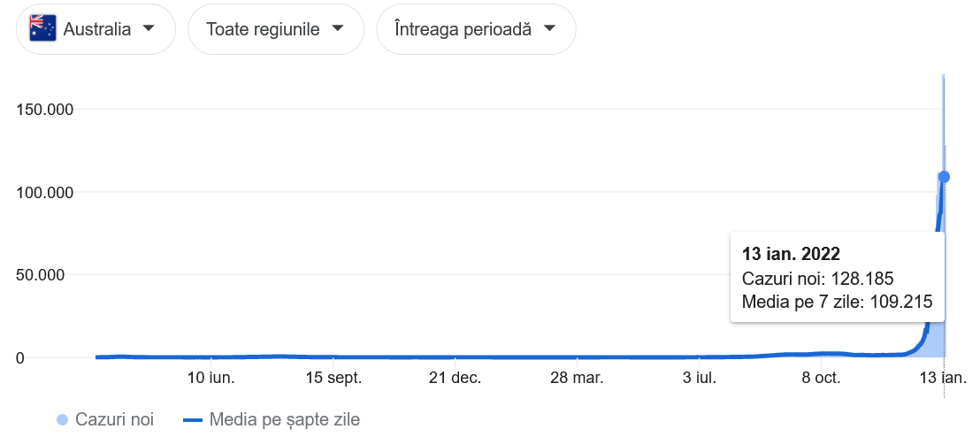Click the blue data point on the chart

(x=944, y=177)
